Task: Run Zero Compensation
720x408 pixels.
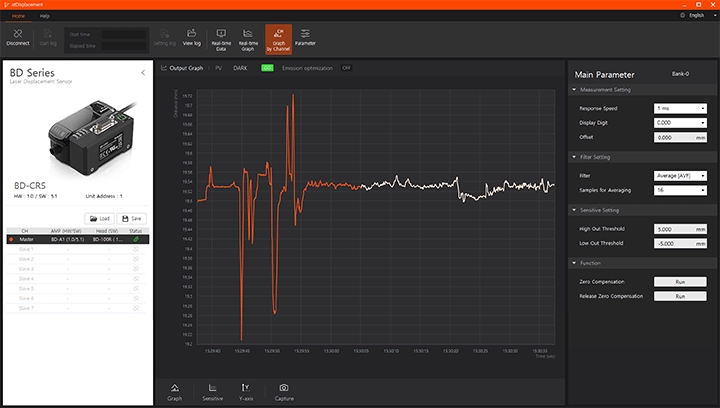Action: coord(680,282)
